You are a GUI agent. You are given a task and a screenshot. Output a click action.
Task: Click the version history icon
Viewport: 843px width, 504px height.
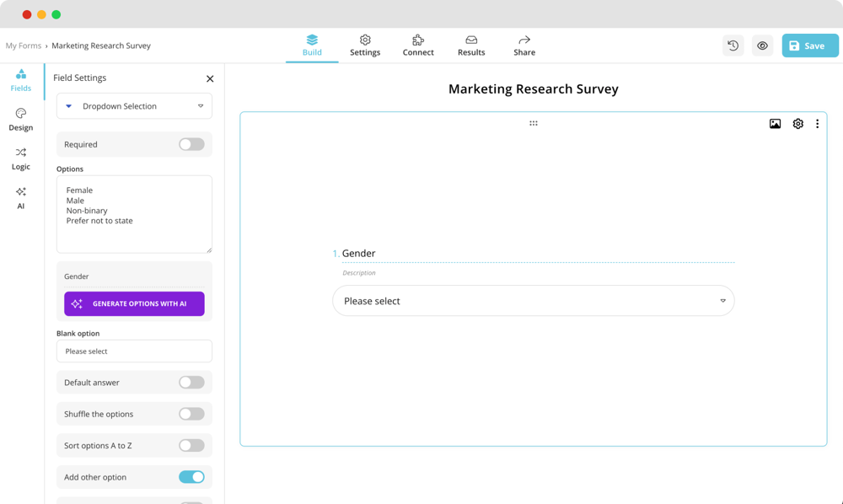733,46
